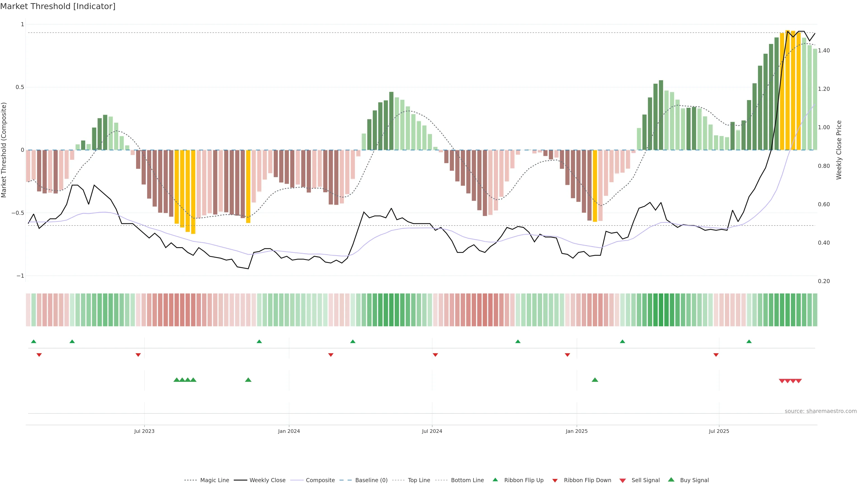868x488 pixels.
Task: Click the Market Threshold [Indicator] title
Action: click(58, 6)
